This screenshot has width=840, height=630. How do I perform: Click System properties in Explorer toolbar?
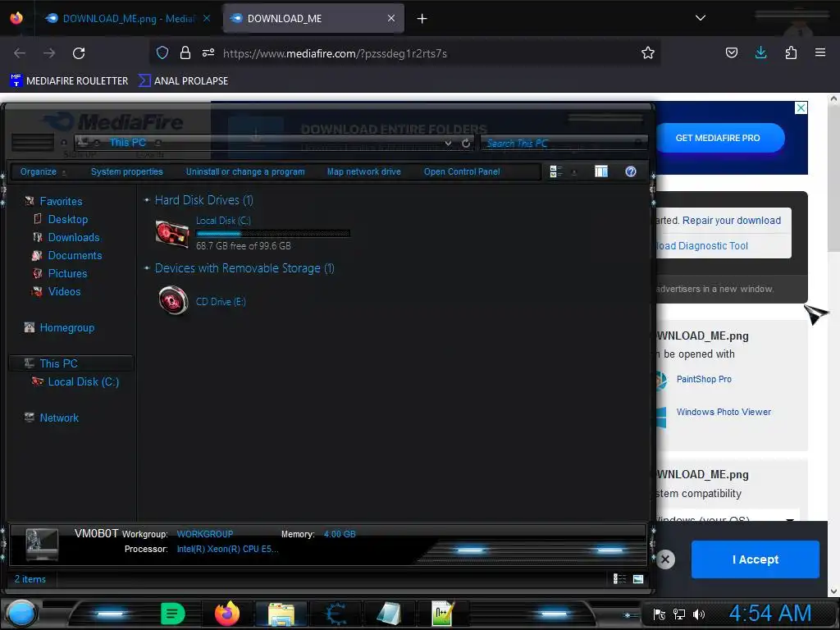pos(127,172)
